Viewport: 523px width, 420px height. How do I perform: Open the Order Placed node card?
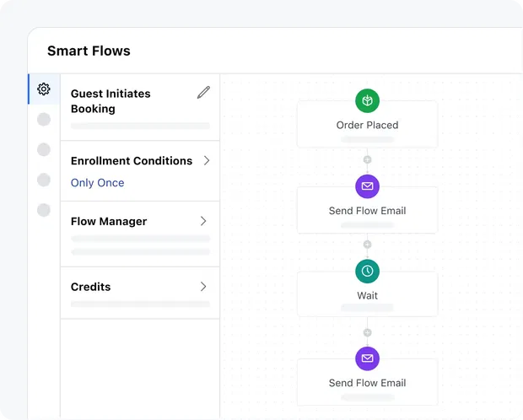[x=367, y=124]
